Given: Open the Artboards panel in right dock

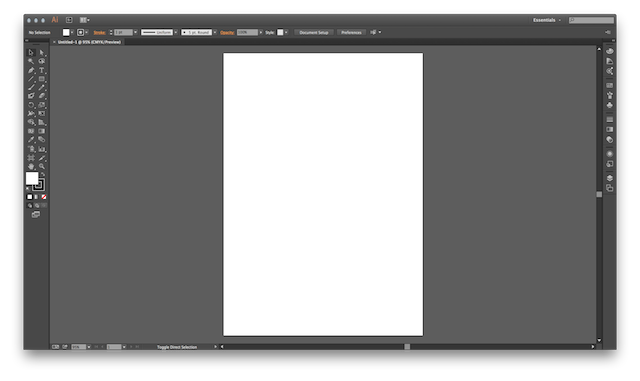Looking at the screenshot, I should tap(609, 188).
